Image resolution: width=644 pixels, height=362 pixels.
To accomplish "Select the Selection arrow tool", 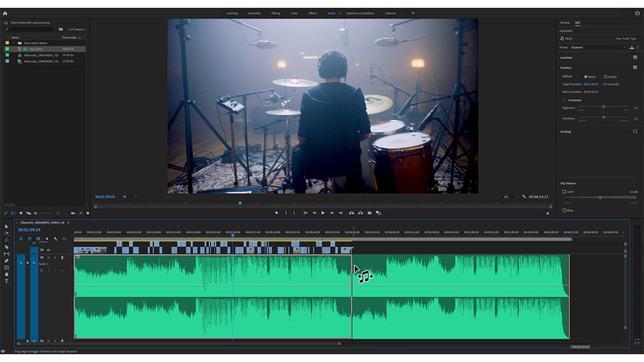I will pyautogui.click(x=6, y=227).
